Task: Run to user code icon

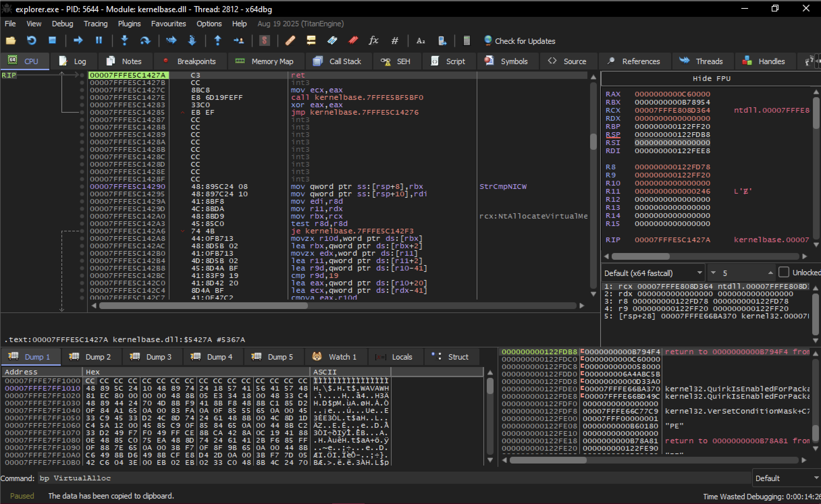Action: pyautogui.click(x=239, y=41)
